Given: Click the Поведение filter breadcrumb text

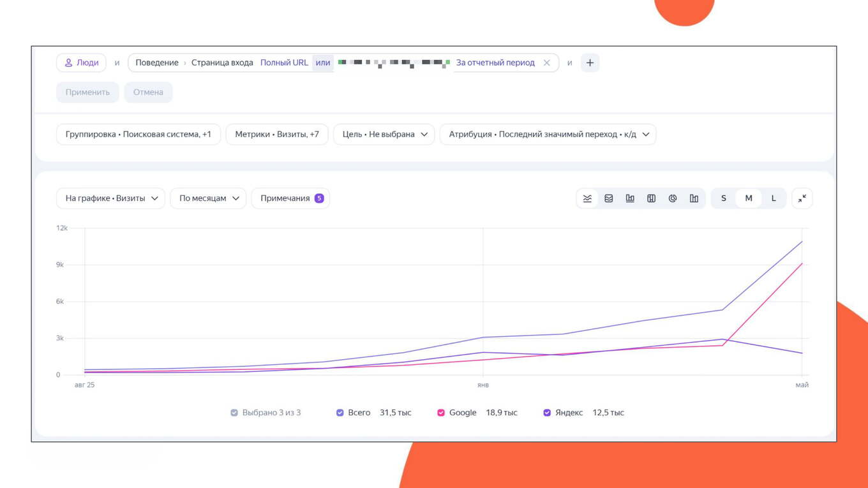Looking at the screenshot, I should [x=157, y=63].
